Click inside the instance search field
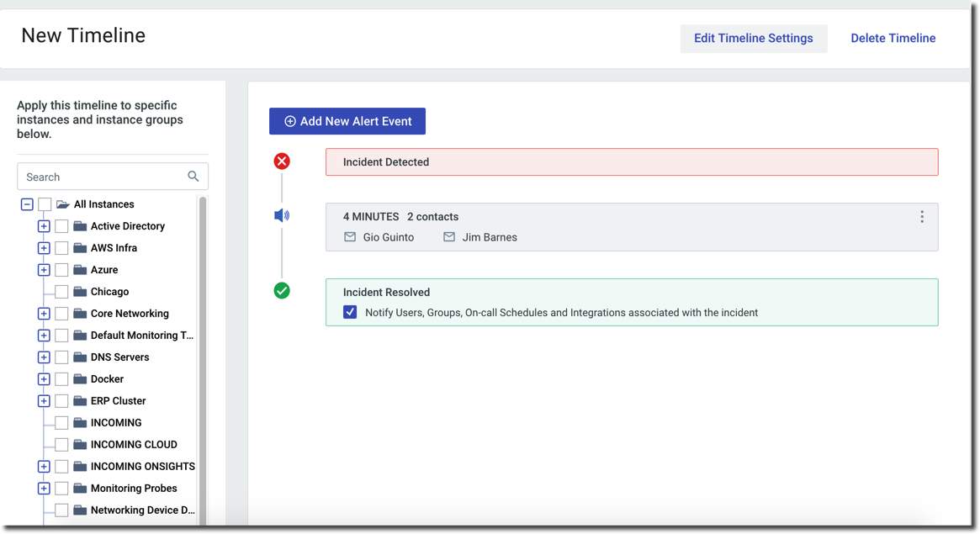This screenshot has width=980, height=534. [101, 176]
